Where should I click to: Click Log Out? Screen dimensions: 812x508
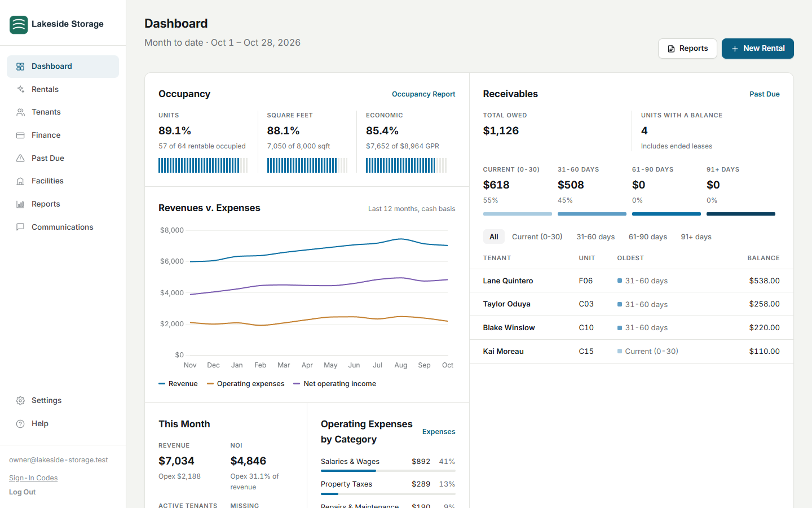coord(22,492)
